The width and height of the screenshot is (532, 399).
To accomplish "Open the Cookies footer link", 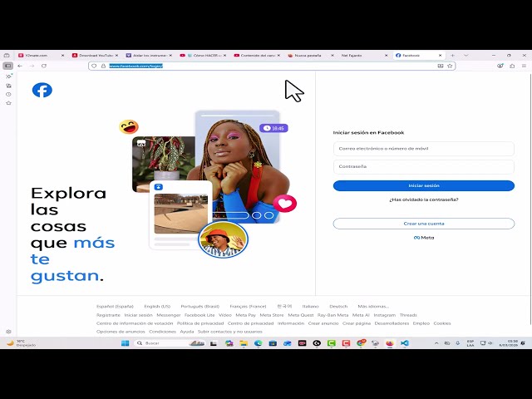I will 442,323.
